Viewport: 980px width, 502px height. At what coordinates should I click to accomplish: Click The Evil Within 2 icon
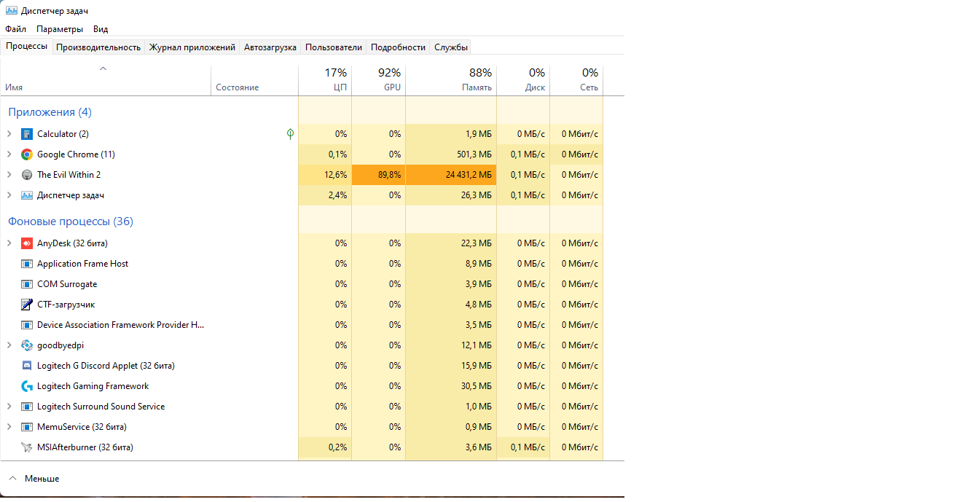point(27,175)
